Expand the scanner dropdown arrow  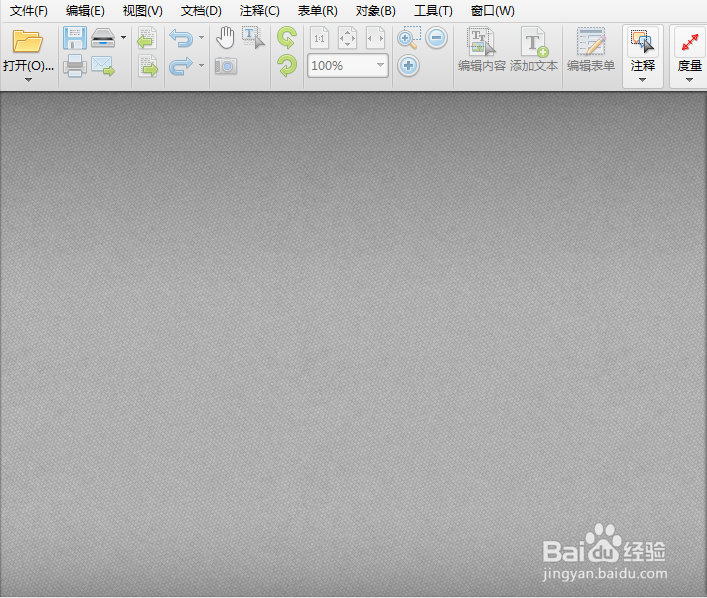[124, 38]
